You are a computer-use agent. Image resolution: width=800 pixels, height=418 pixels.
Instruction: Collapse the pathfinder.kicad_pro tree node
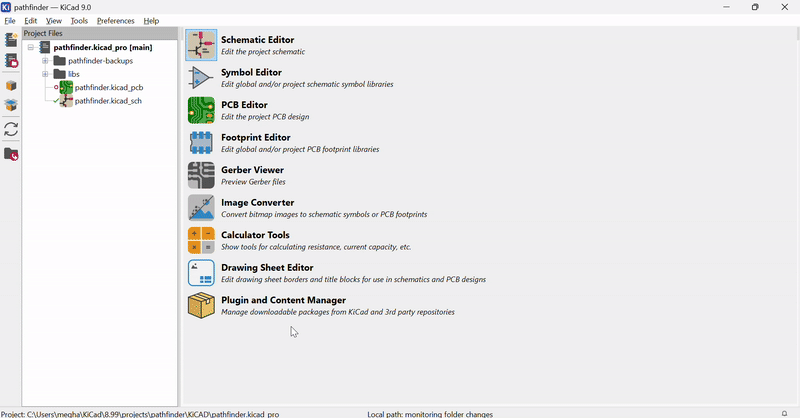click(x=31, y=47)
